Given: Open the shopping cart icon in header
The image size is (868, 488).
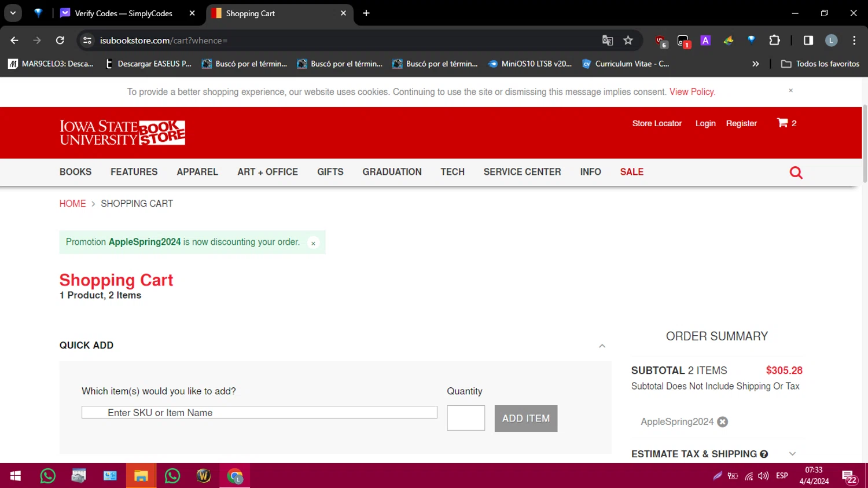Looking at the screenshot, I should (782, 123).
